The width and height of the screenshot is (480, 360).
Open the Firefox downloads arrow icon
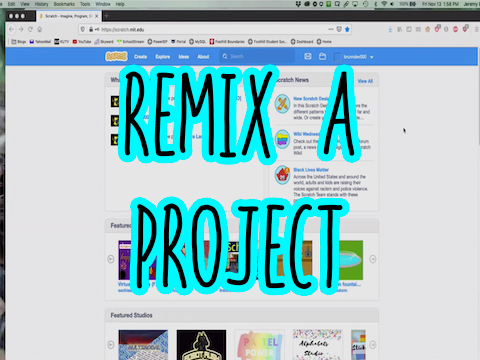click(x=390, y=29)
